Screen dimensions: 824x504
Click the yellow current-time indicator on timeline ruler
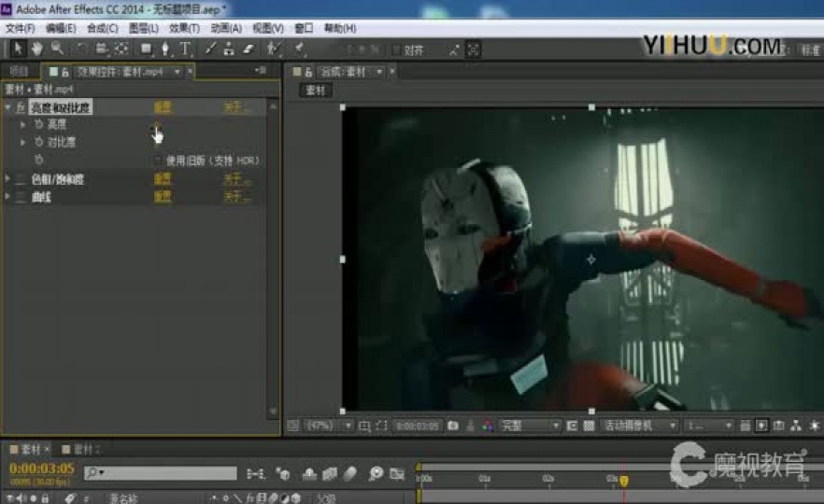tap(624, 481)
